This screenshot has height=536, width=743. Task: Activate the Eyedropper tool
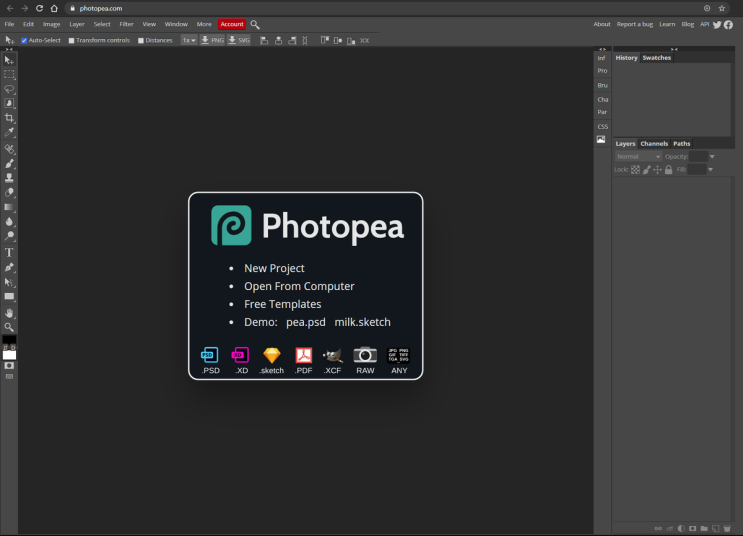pyautogui.click(x=9, y=132)
